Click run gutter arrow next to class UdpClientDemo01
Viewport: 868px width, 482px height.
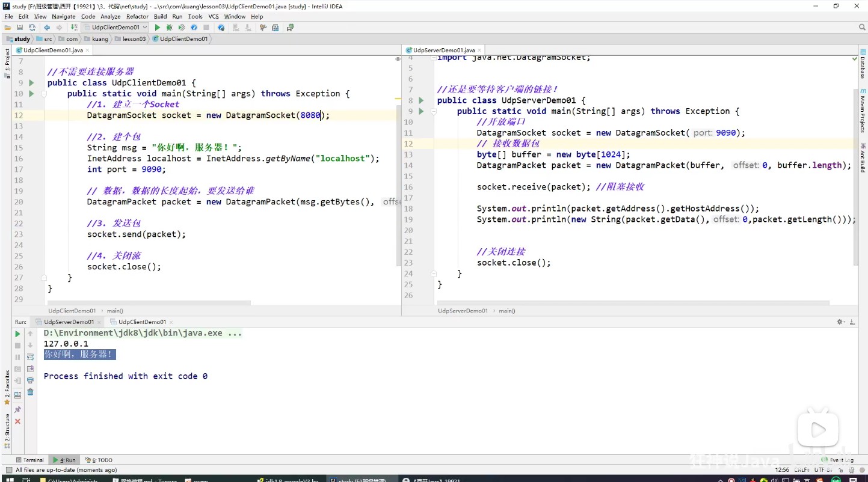point(32,83)
